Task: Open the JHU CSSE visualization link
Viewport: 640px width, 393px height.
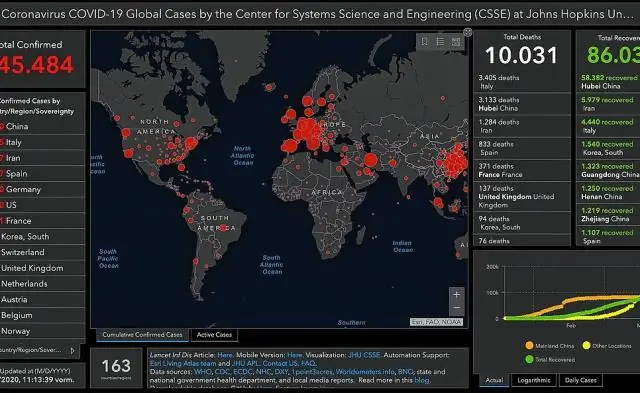Action: click(x=364, y=355)
